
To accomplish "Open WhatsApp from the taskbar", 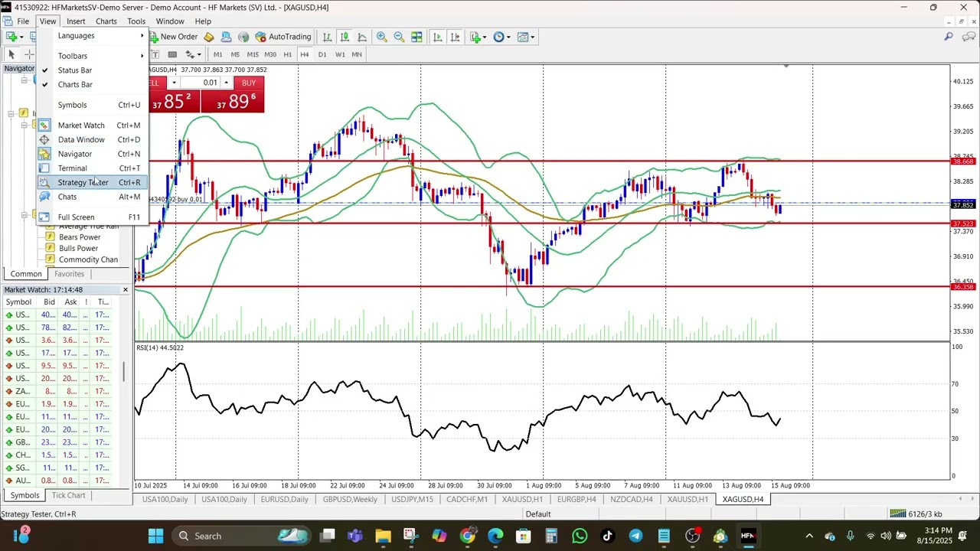I will click(580, 536).
